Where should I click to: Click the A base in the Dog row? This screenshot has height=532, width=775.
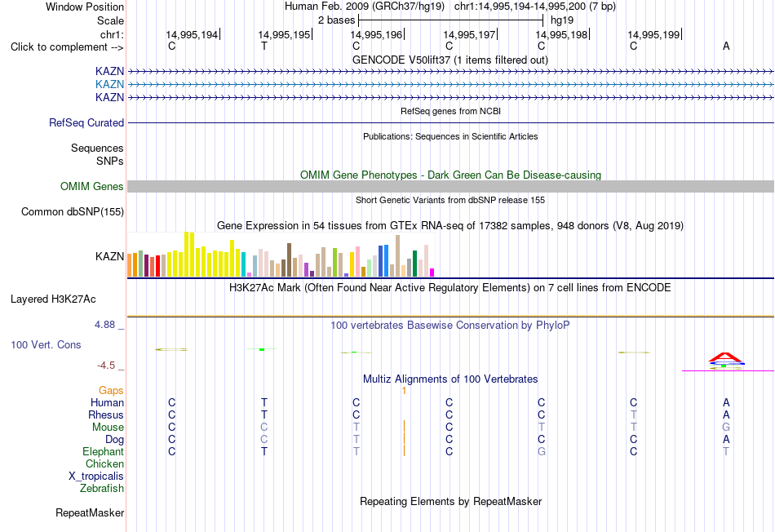click(726, 440)
